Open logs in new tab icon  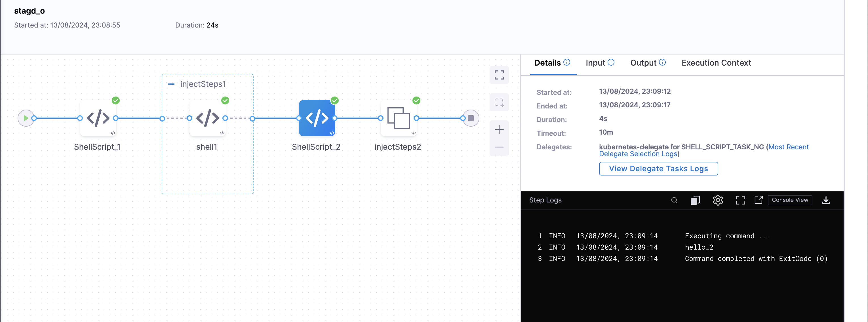point(759,200)
